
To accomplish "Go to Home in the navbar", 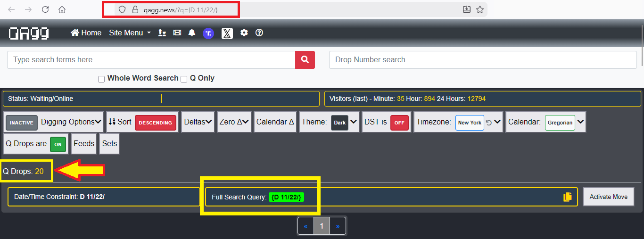I will pyautogui.click(x=86, y=33).
